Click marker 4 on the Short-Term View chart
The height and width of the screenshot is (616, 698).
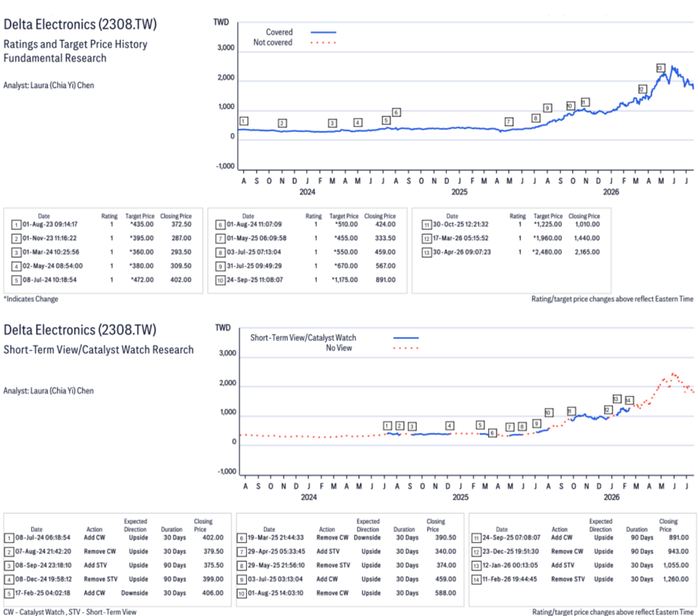pyautogui.click(x=450, y=425)
